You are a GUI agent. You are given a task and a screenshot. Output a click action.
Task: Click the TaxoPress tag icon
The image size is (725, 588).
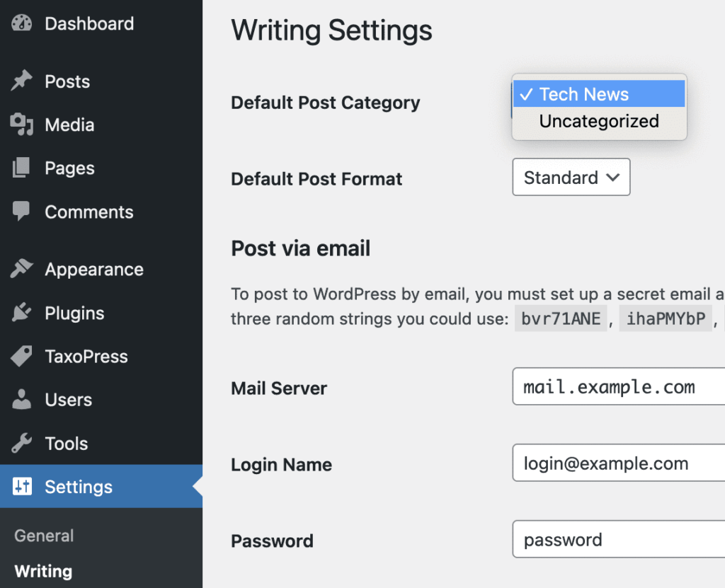(x=22, y=356)
